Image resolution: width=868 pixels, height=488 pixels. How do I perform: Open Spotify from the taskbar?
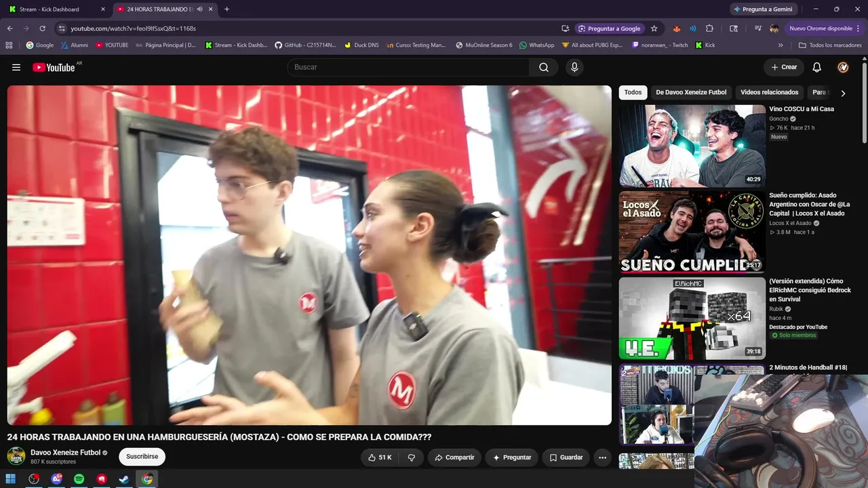(x=79, y=479)
